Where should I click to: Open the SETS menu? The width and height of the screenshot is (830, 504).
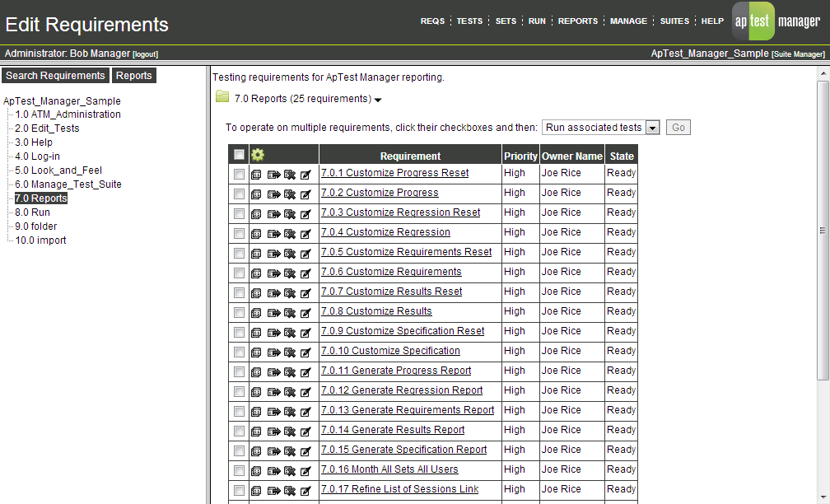point(506,21)
